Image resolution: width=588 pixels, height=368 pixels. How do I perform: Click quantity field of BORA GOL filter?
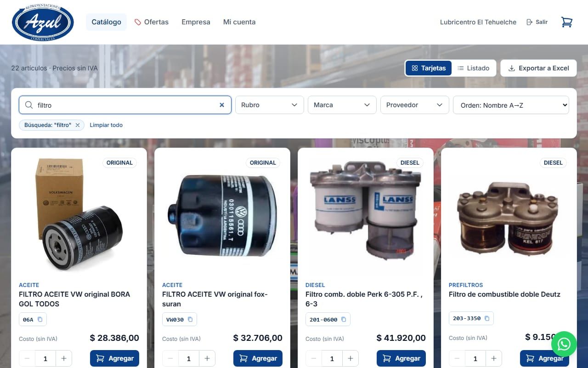(45, 358)
